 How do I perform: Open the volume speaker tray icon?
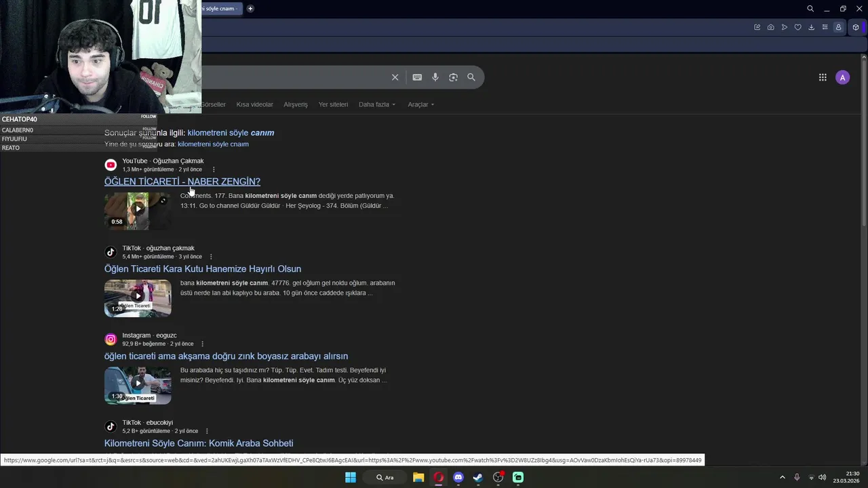(x=823, y=477)
